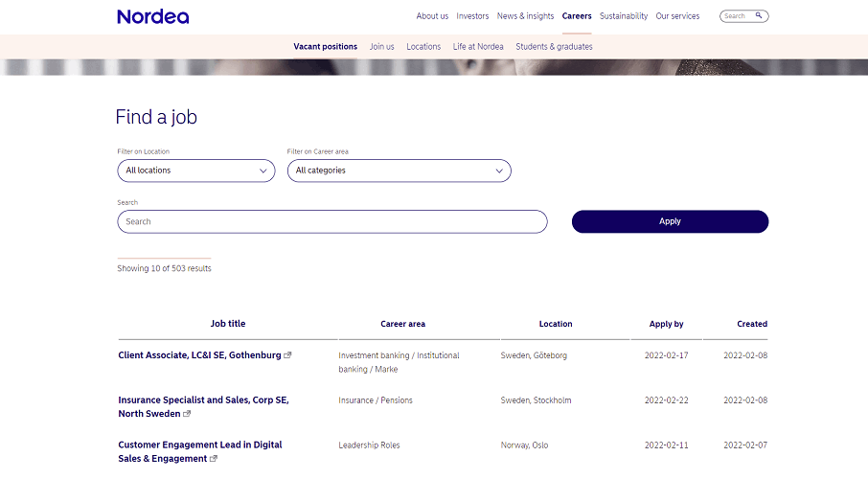Click the Created column header
The width and height of the screenshot is (868, 479).
tap(752, 324)
